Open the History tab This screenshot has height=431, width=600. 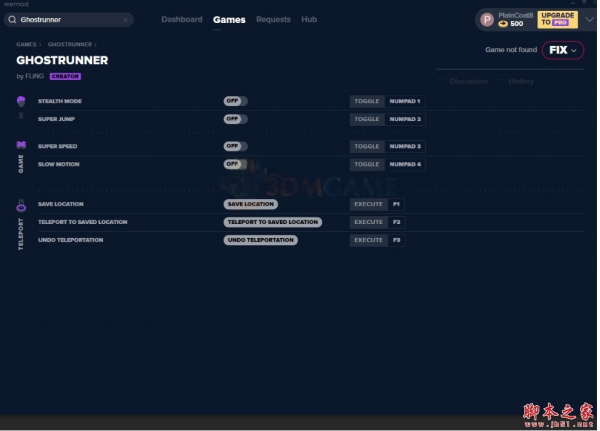pos(521,81)
